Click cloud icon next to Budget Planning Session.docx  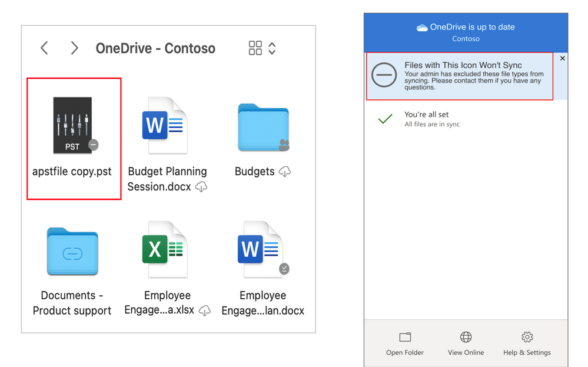(201, 187)
